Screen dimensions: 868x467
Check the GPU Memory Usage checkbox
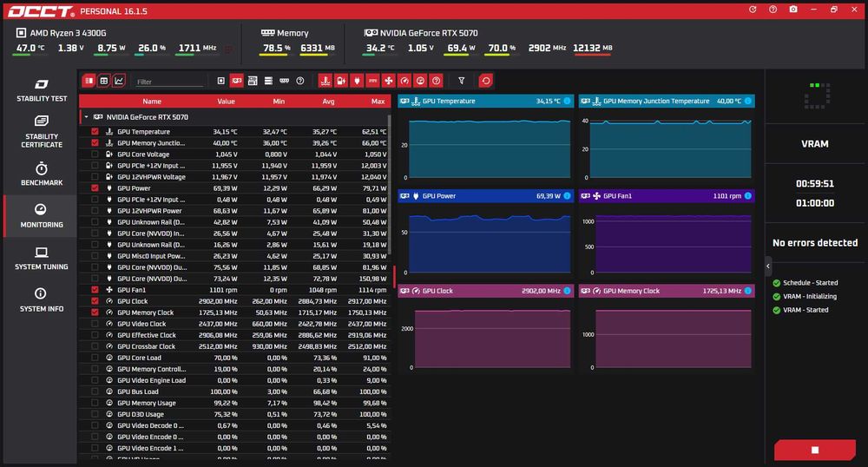pos(95,403)
